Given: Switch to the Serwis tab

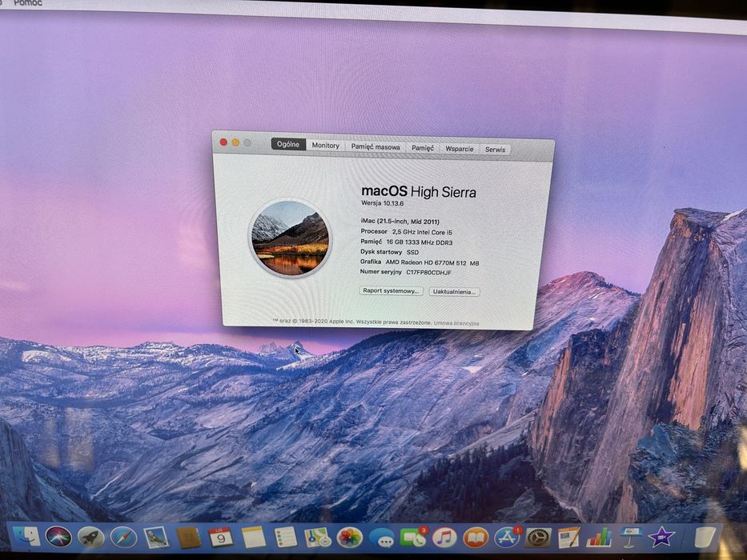Looking at the screenshot, I should 495,150.
